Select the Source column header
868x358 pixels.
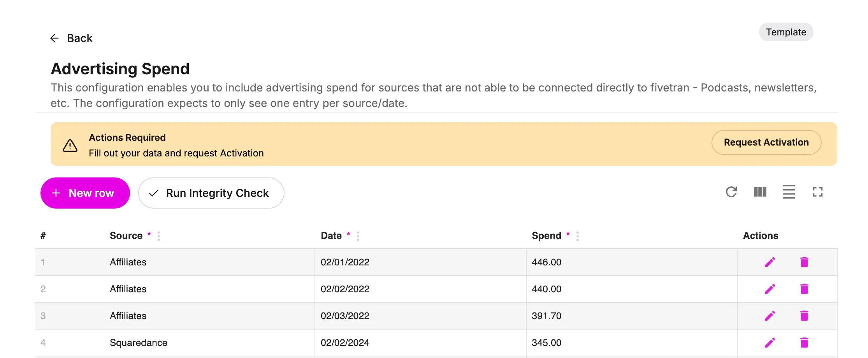(126, 236)
